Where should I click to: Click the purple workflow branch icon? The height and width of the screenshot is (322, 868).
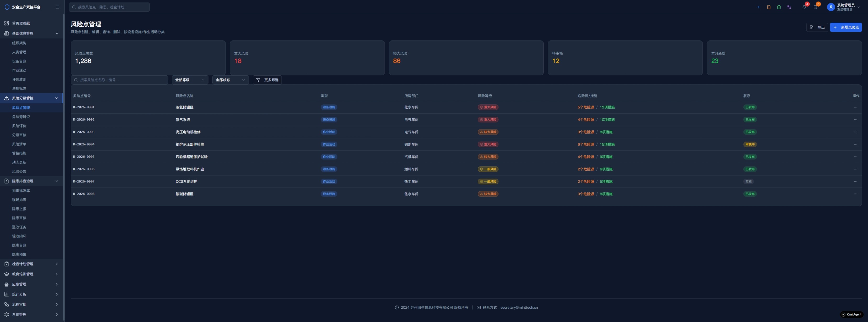[789, 7]
